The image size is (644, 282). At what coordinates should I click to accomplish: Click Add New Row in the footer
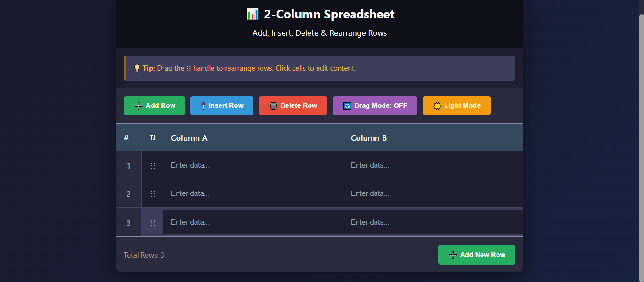(x=476, y=255)
